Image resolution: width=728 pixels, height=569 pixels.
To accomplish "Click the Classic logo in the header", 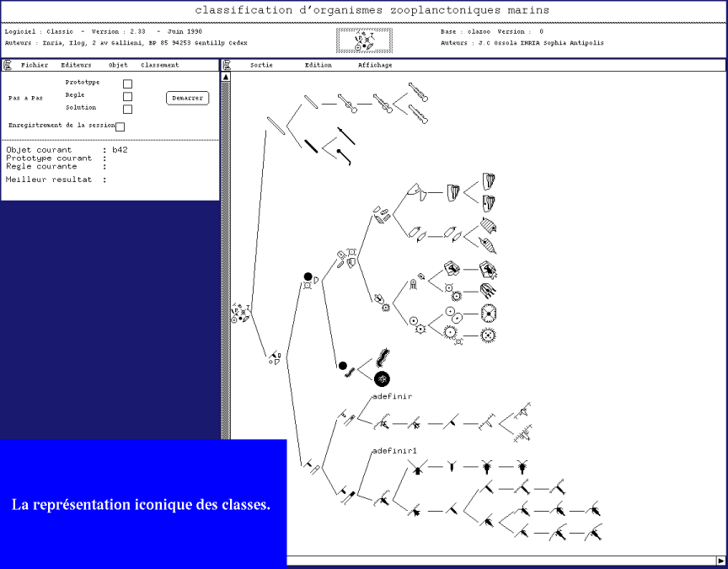I will [365, 40].
